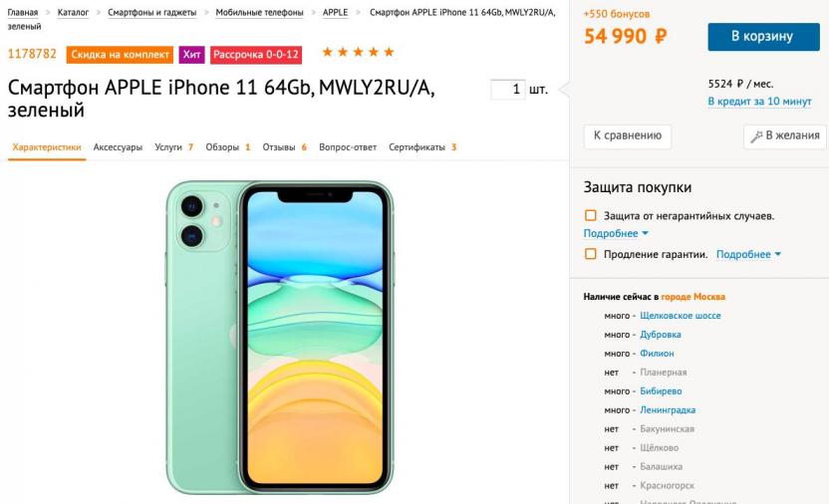
Task: Go to Смартфоны и гаджеты breadcrumb
Action: click(x=151, y=12)
